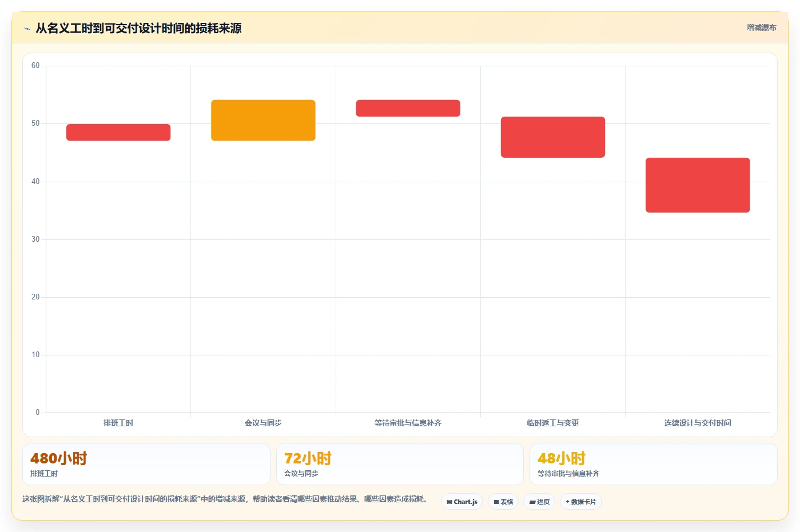Click the y-axis value 20
800x532 pixels.
click(x=35, y=297)
